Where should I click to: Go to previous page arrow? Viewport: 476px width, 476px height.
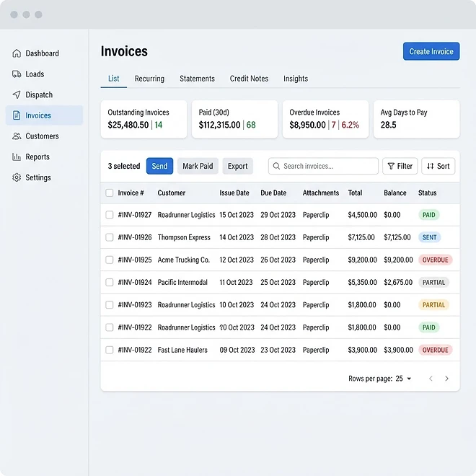(431, 378)
